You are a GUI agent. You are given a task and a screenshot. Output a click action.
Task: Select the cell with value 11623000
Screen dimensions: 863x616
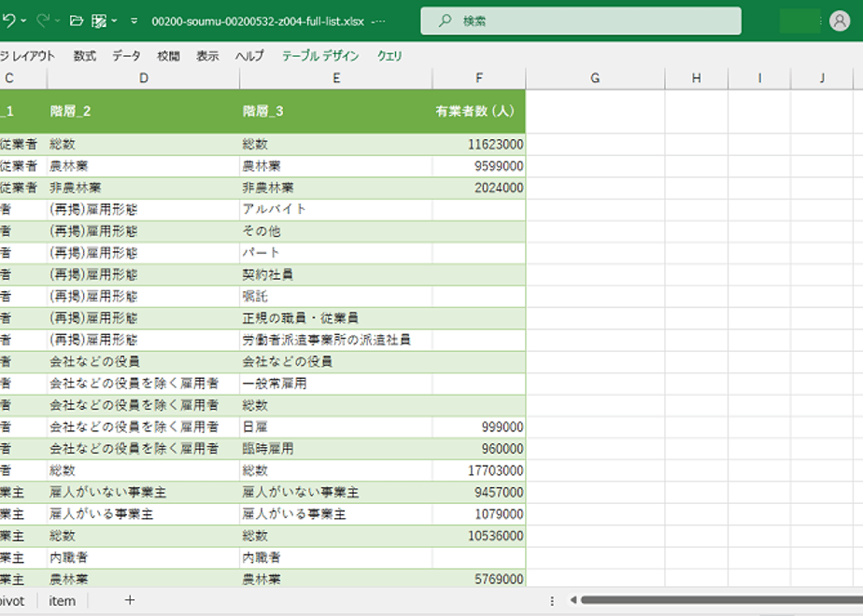click(x=479, y=144)
